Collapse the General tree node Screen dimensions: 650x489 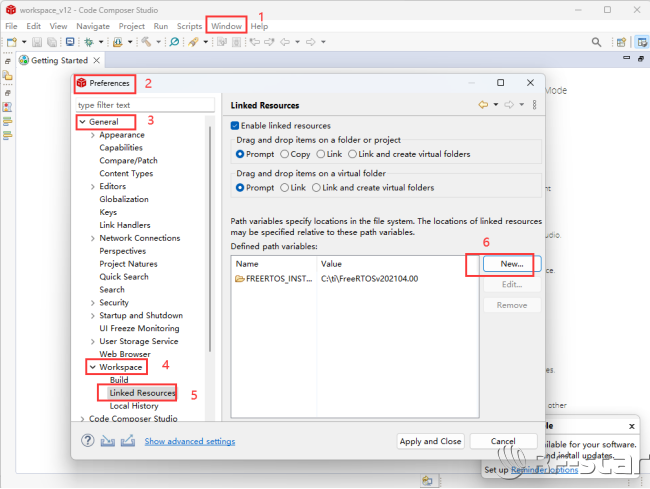(82, 122)
